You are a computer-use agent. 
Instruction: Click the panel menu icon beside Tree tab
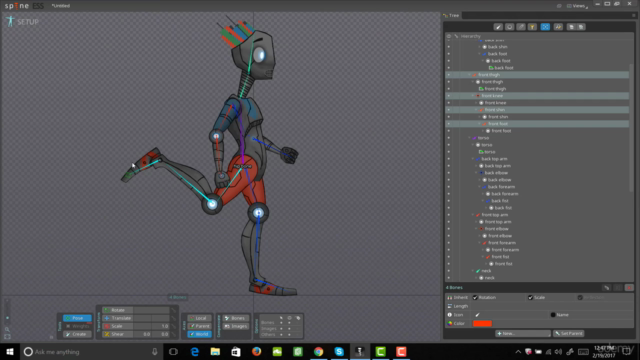coord(633,16)
